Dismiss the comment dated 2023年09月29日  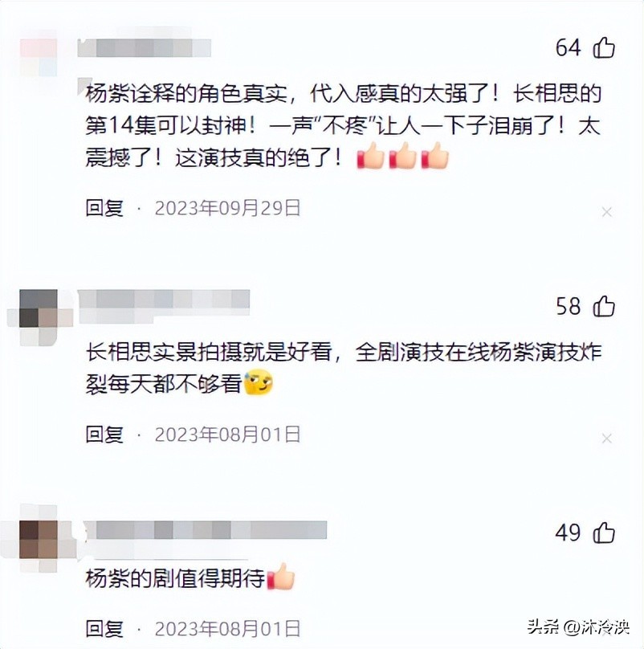pyautogui.click(x=607, y=212)
